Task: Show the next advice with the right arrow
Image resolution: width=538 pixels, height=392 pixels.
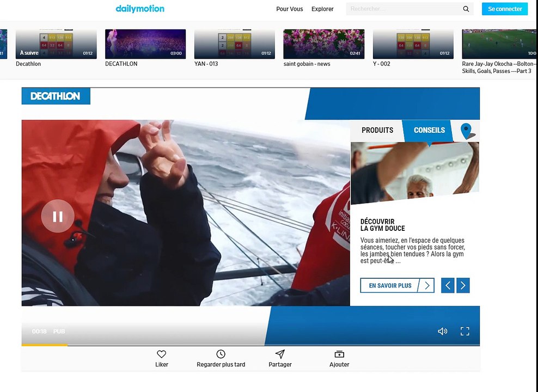Action: coord(463,285)
